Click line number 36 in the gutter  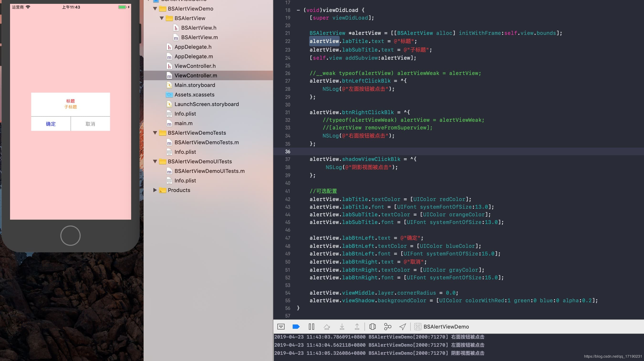click(x=287, y=152)
